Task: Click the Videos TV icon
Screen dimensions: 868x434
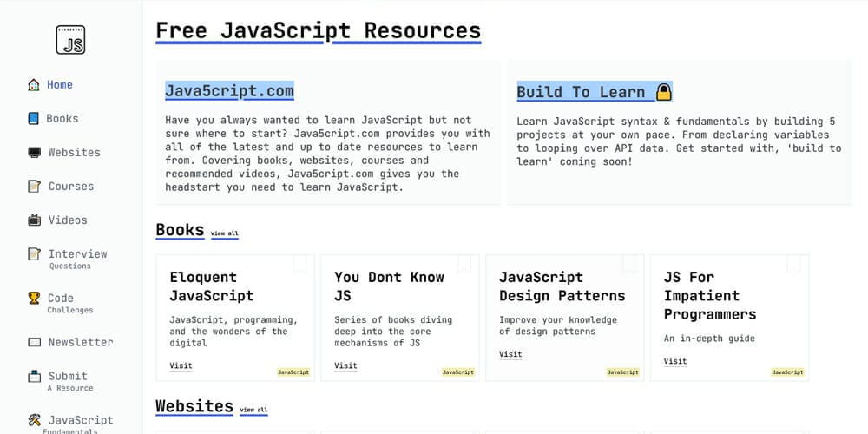Action: coord(34,220)
